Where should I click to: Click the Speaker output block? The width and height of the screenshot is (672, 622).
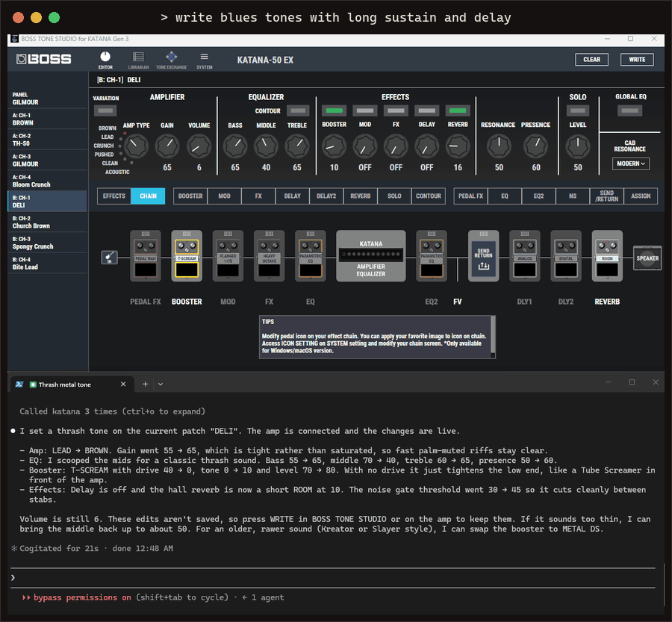[647, 258]
